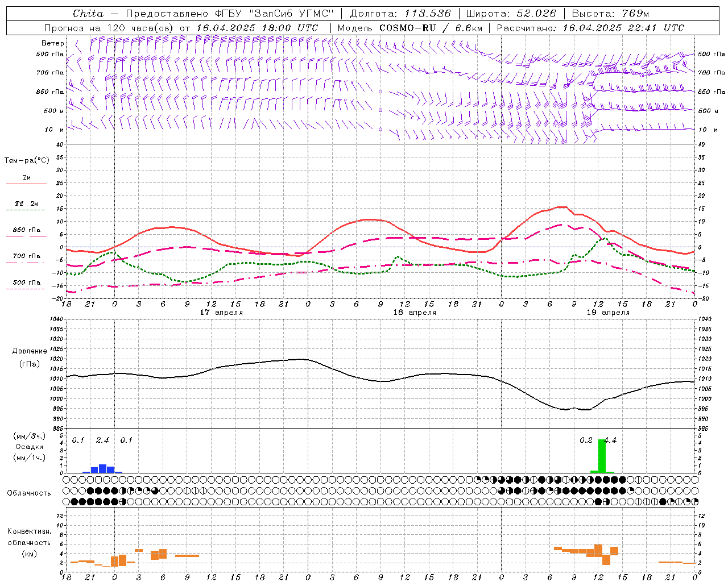
Task: Click the "2.4" precipitation amount value
Action: point(102,440)
